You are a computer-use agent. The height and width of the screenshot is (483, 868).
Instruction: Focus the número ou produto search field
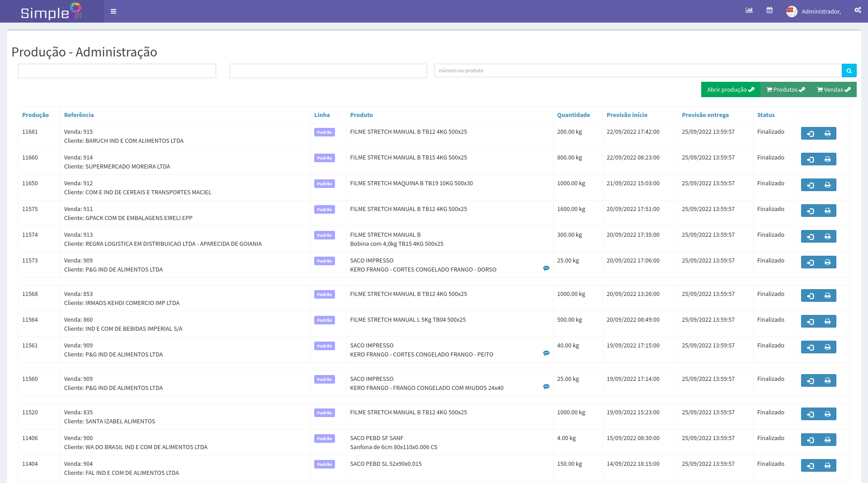pyautogui.click(x=637, y=71)
